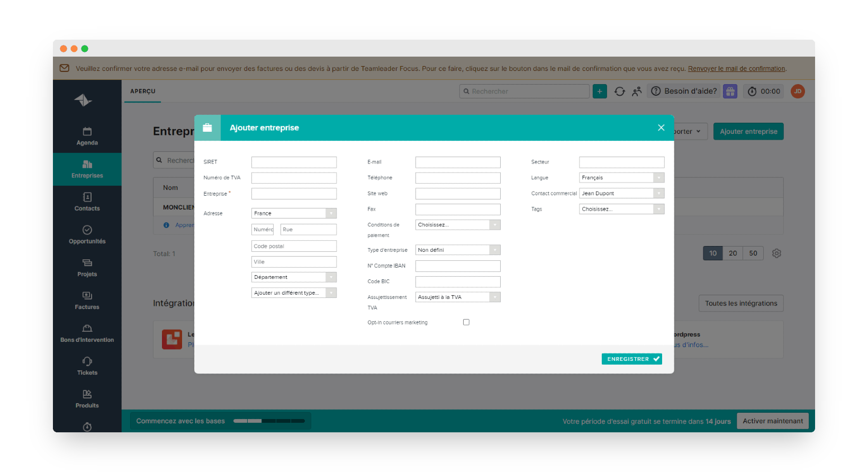
Task: Click the Site web input field
Action: (458, 194)
